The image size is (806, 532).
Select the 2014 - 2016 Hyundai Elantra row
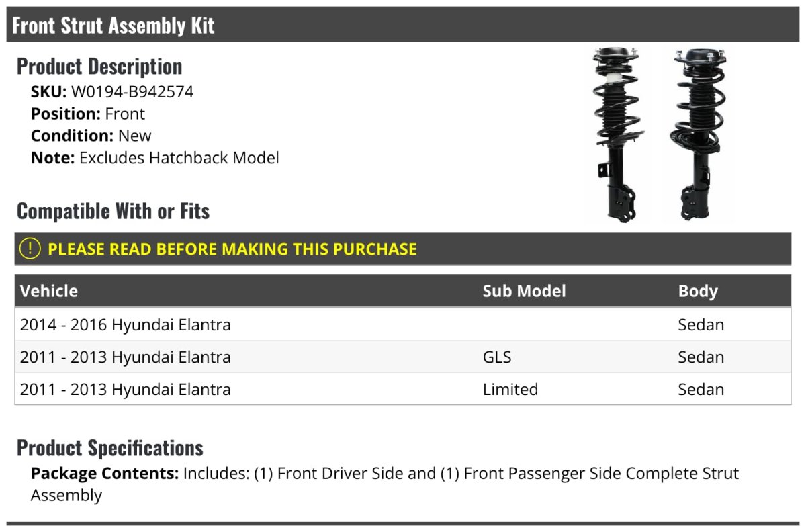click(126, 325)
